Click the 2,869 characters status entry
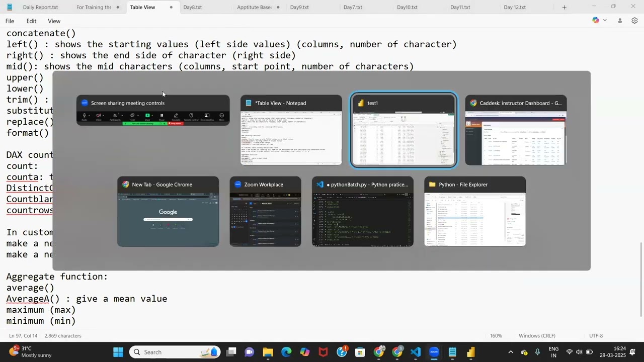This screenshot has width=644, height=362. tap(63, 335)
